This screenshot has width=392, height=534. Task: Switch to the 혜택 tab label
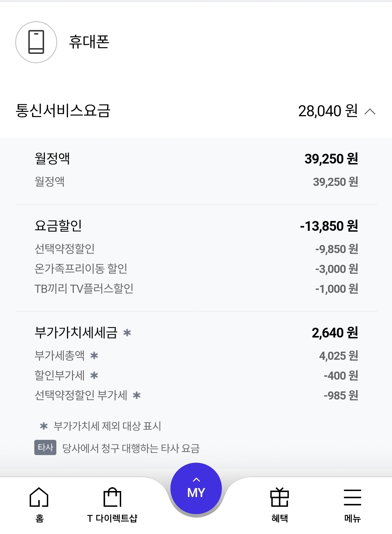coord(280,518)
